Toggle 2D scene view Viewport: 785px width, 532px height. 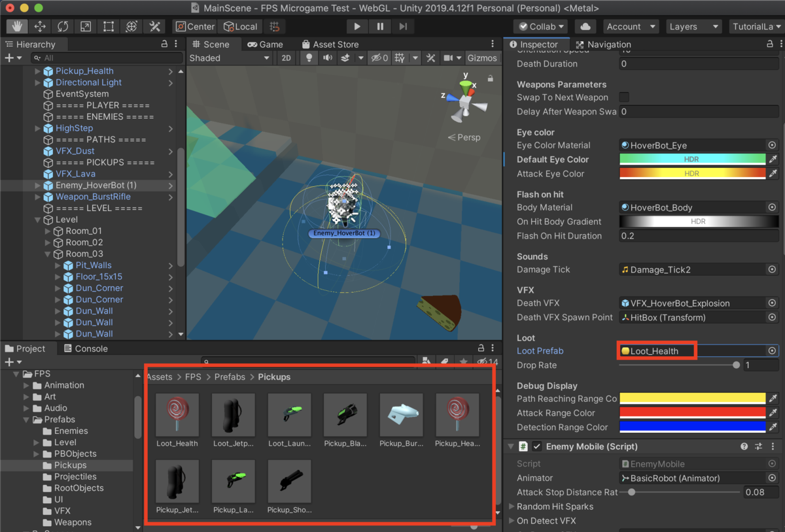tap(286, 58)
